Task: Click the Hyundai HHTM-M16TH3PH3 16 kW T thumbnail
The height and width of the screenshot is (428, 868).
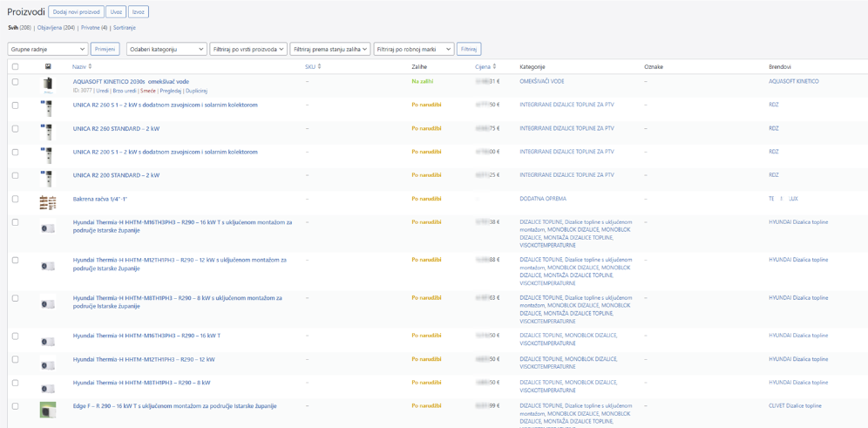Action: pos(48,340)
